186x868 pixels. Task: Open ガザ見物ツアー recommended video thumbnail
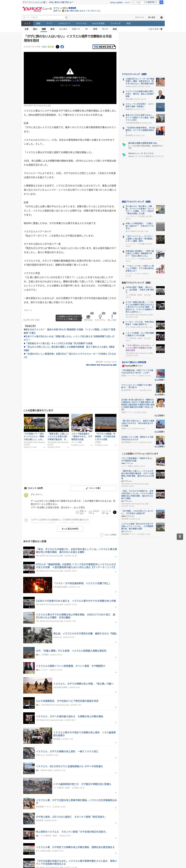click(x=34, y=423)
